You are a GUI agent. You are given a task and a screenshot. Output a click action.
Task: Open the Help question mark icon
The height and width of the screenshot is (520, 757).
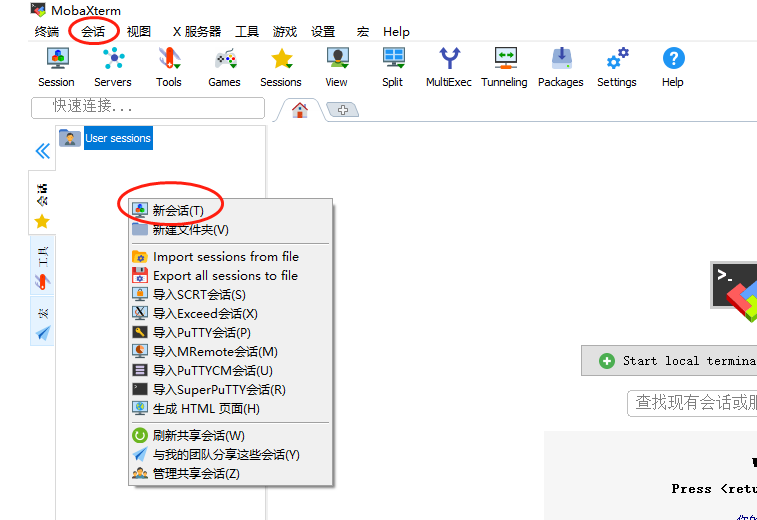click(x=673, y=67)
